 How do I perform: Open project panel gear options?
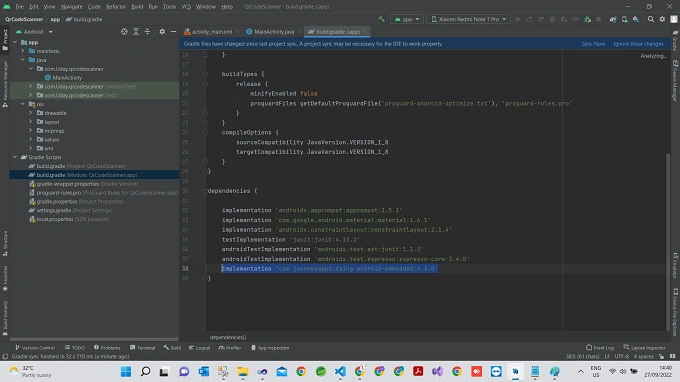pyautogui.click(x=162, y=32)
